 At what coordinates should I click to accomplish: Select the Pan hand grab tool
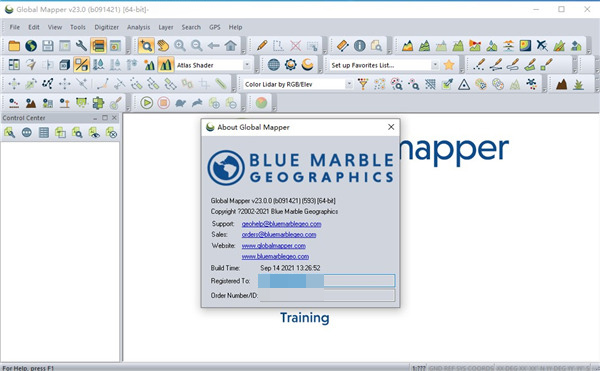(x=163, y=46)
